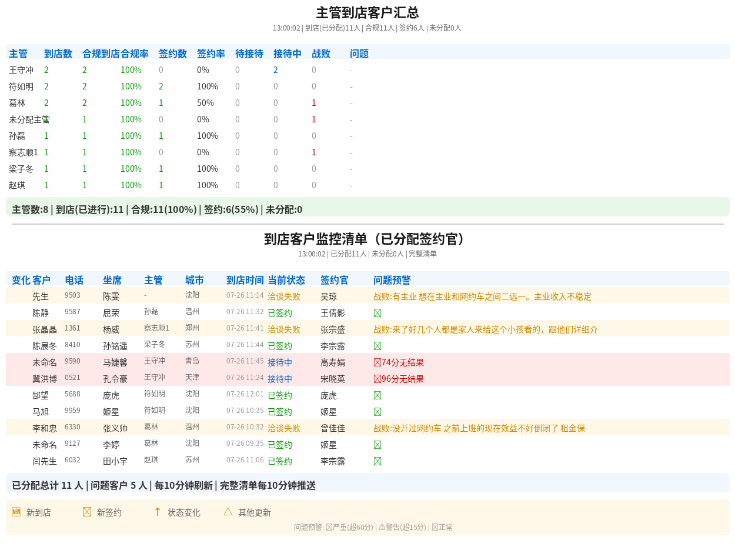Select supervisor 赵琪 in the summary table

[17, 185]
